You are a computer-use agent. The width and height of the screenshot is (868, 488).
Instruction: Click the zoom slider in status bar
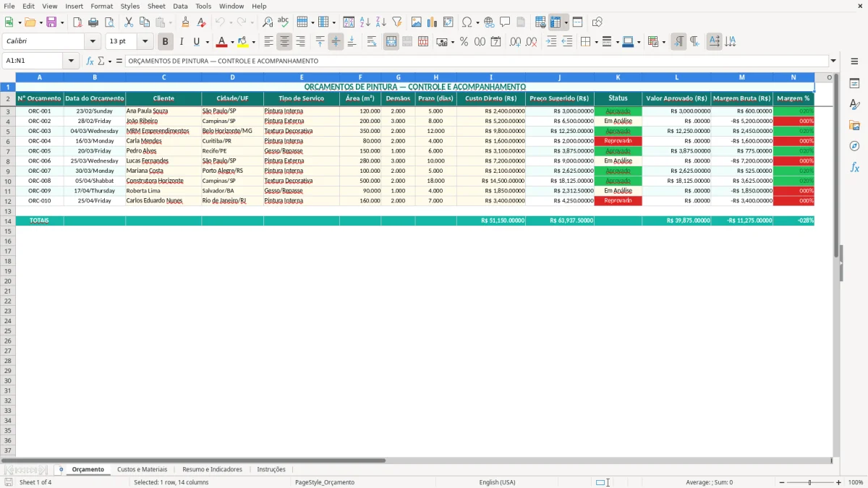(810, 482)
